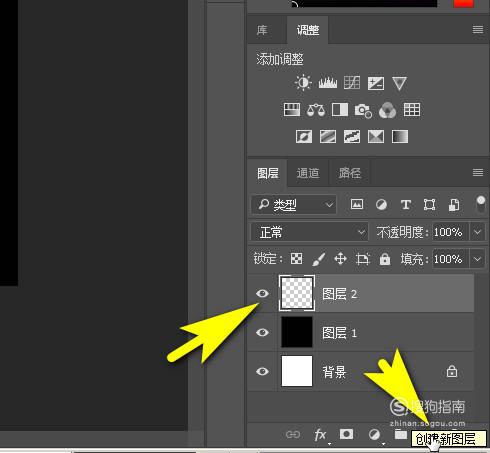
Task: Click the layer name 图层 1
Action: click(x=339, y=333)
